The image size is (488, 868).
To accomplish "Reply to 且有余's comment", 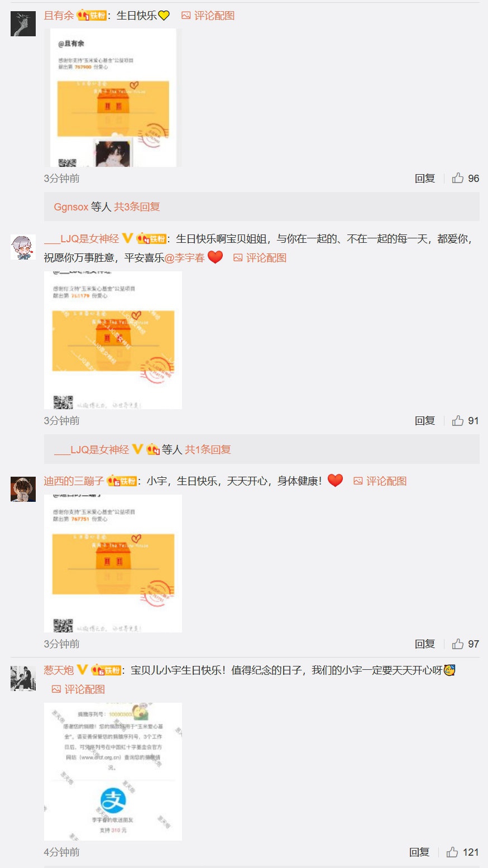I will pos(425,178).
